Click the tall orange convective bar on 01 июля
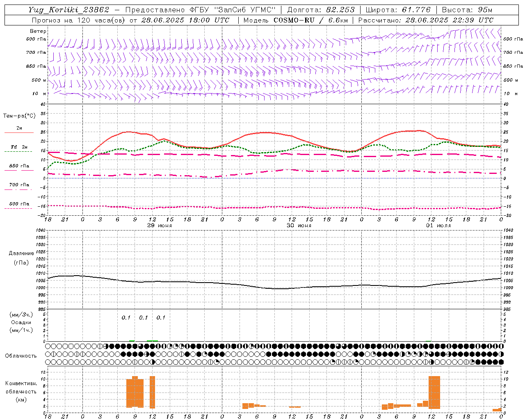Image resolution: width=525 pixels, height=420 pixels. click(x=434, y=393)
